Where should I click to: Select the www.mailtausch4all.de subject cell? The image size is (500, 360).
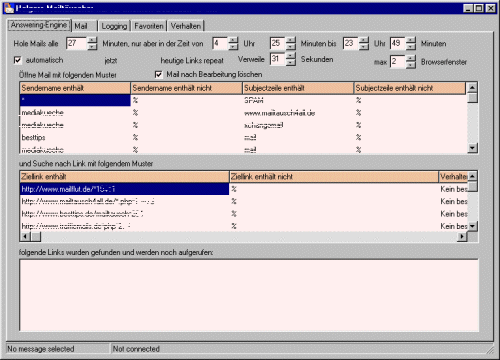(x=298, y=113)
